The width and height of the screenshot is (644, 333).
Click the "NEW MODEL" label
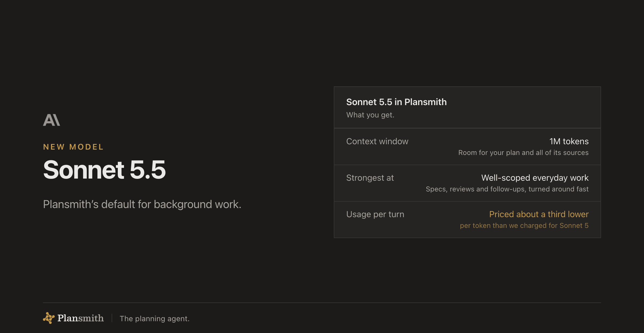pos(73,147)
